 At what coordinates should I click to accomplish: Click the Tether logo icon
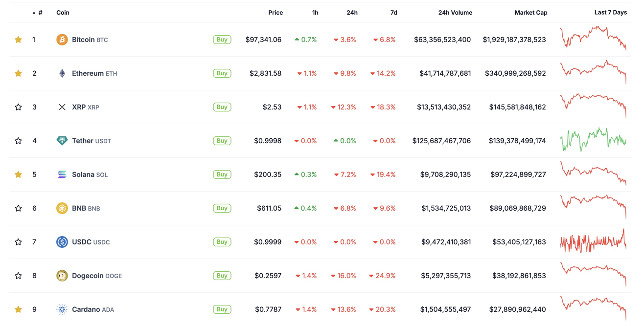click(62, 141)
